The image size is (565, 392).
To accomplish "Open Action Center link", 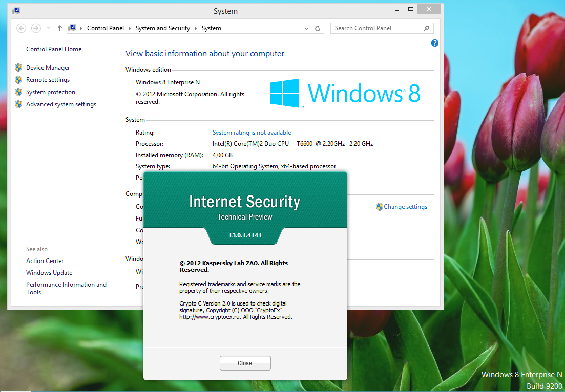I will [45, 260].
